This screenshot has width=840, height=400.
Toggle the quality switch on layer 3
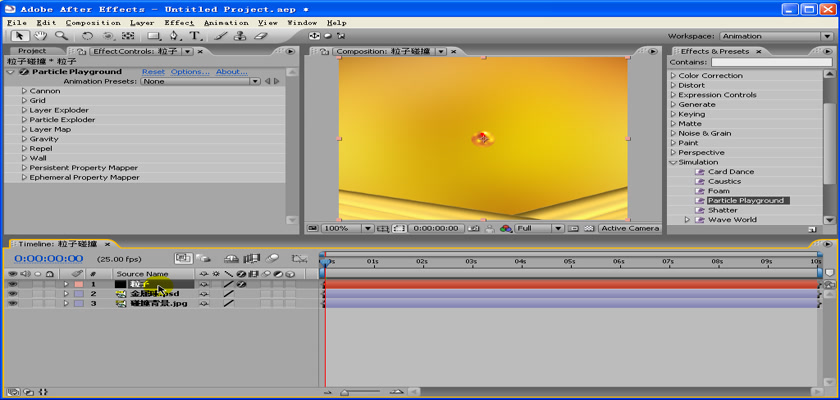[x=229, y=303]
